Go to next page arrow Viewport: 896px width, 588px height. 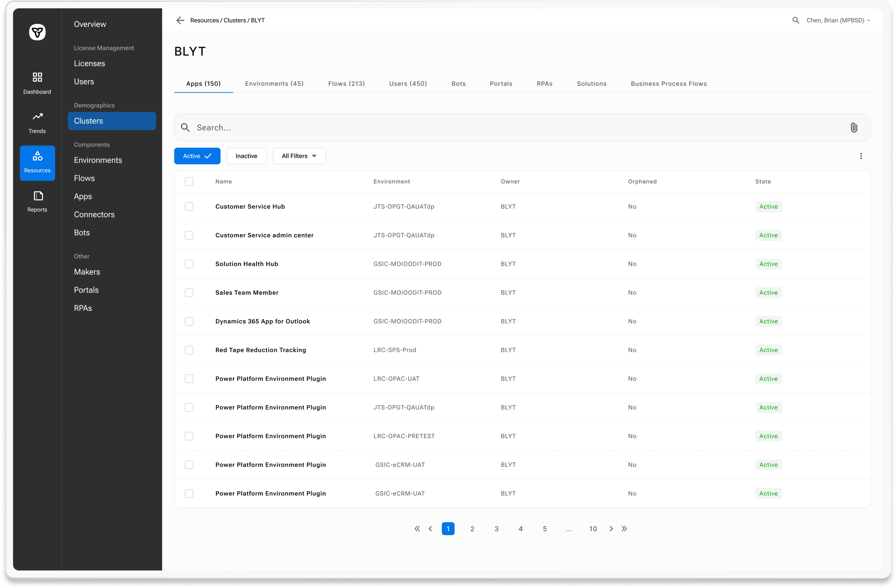(611, 528)
